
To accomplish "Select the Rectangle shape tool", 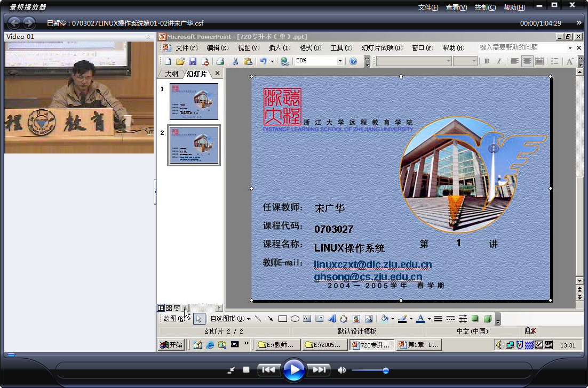I will pyautogui.click(x=283, y=319).
